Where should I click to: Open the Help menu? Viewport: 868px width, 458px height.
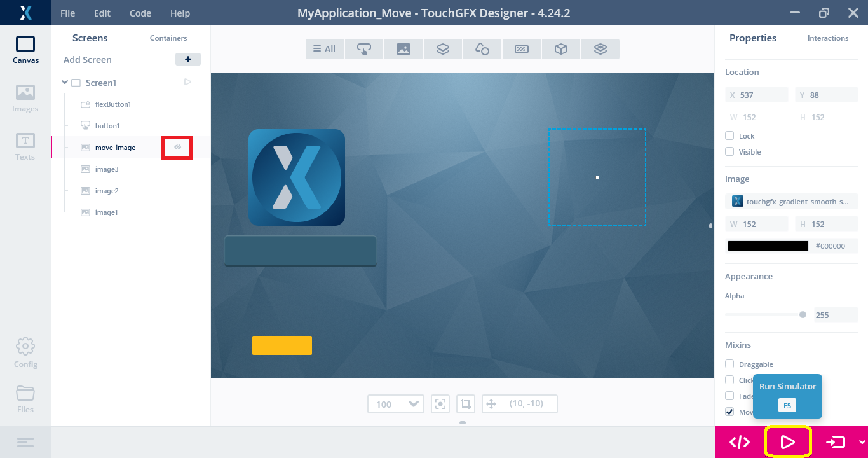180,13
